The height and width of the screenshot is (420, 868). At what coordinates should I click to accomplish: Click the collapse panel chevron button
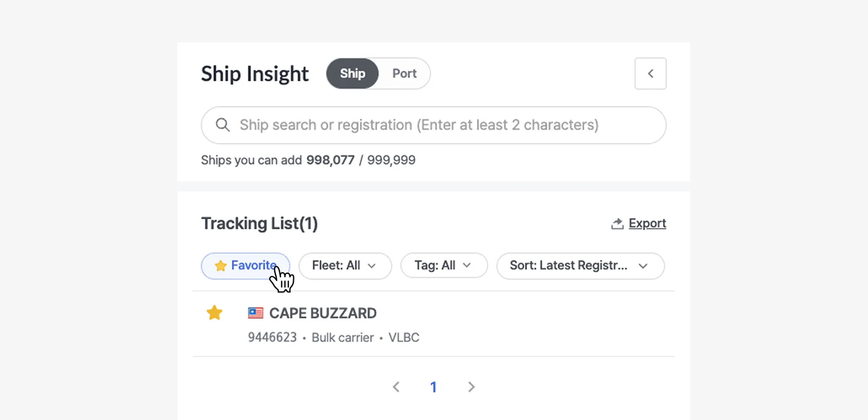650,74
